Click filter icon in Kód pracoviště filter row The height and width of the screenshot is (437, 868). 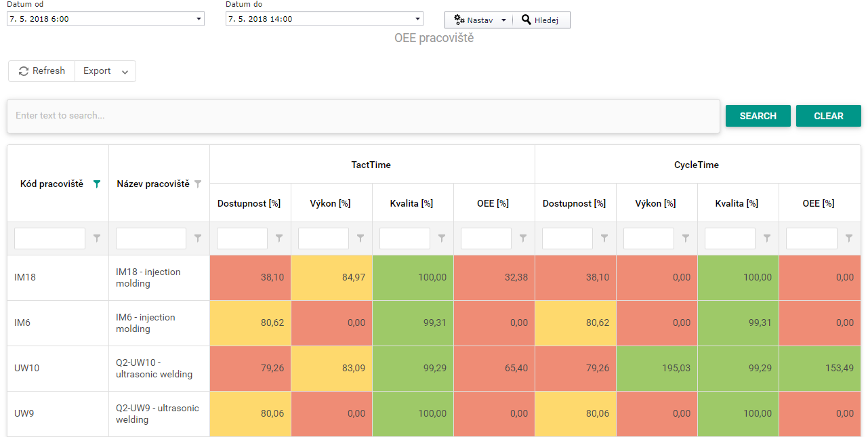[x=97, y=238]
